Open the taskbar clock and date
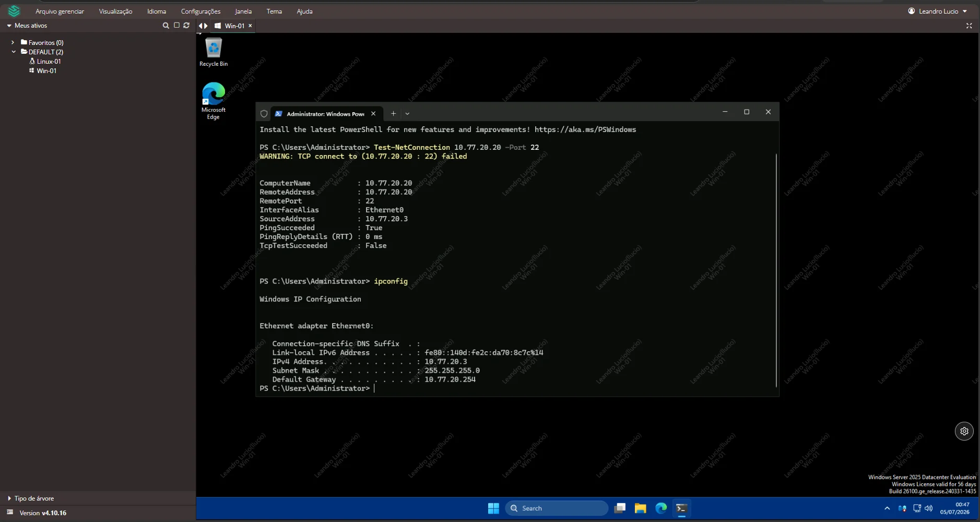 (x=955, y=508)
